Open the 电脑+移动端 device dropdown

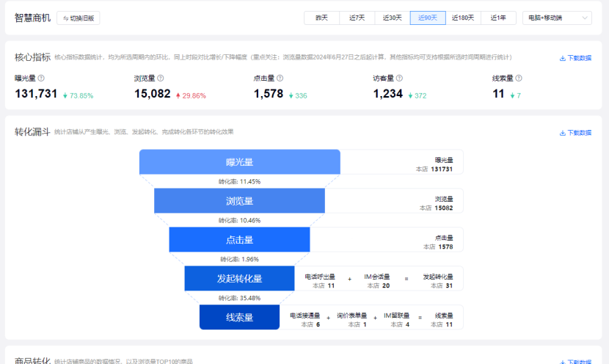click(557, 18)
